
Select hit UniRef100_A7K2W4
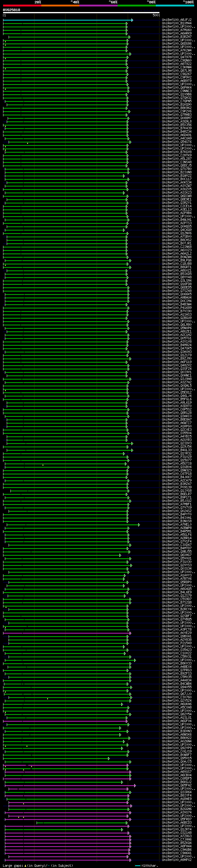(x=177, y=50)
